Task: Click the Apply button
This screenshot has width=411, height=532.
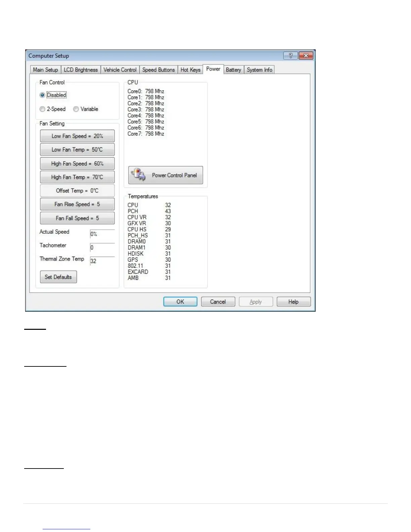Action: tap(256, 302)
